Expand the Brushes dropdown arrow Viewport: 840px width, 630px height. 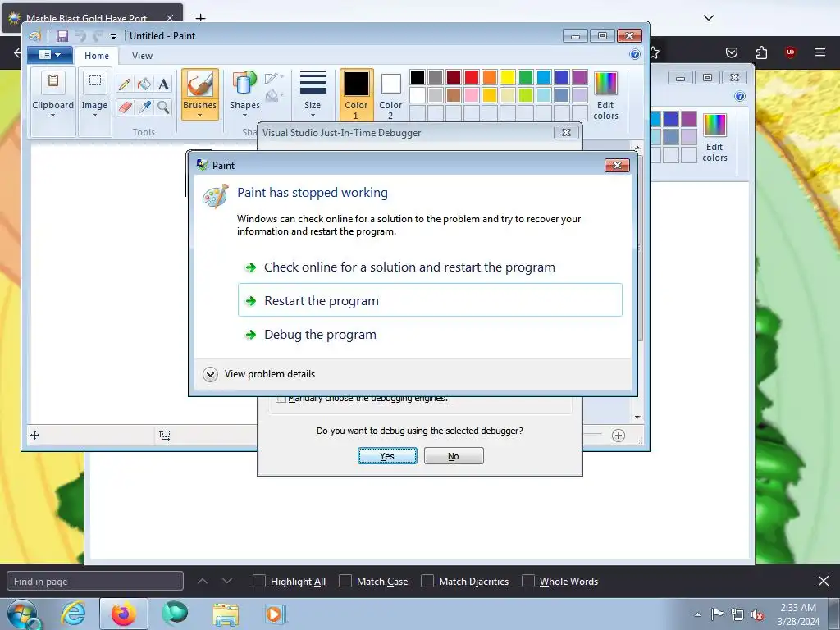click(200, 115)
